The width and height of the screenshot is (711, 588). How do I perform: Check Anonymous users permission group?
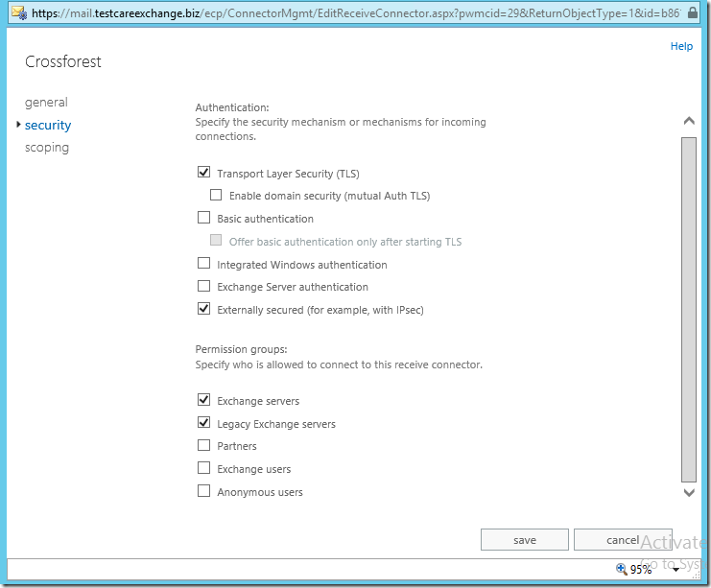pos(204,491)
